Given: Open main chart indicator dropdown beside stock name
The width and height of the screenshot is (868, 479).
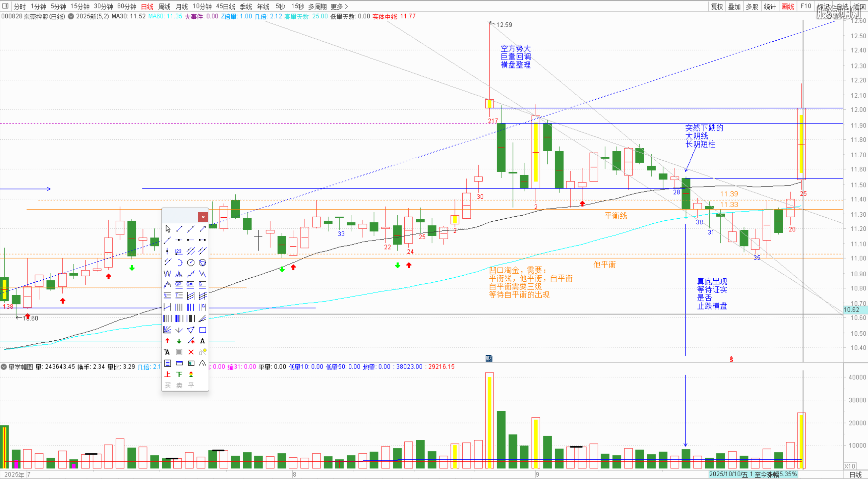Looking at the screenshot, I should point(71,16).
